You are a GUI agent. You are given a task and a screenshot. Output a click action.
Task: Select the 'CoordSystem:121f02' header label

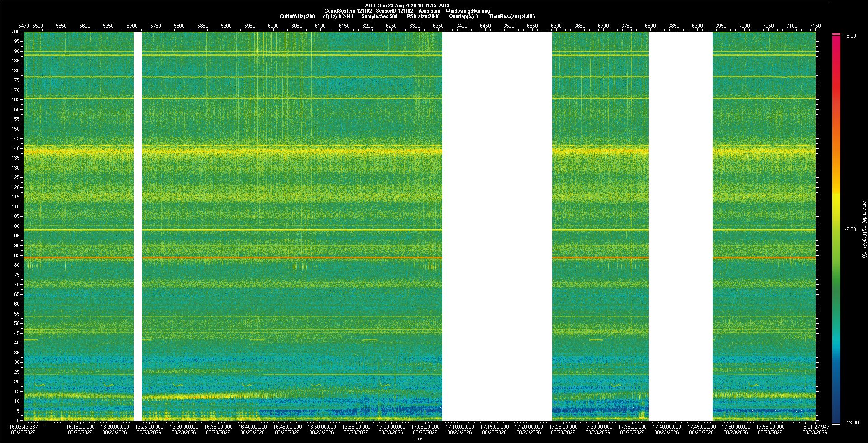point(348,11)
